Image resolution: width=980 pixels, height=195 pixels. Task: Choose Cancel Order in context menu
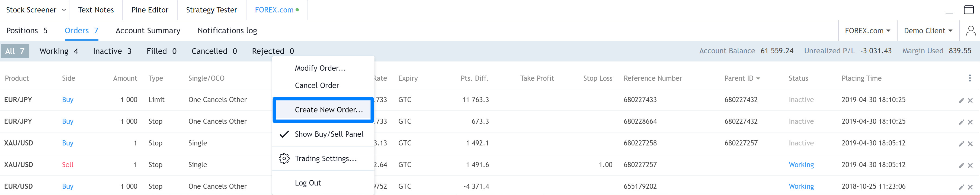(x=317, y=86)
